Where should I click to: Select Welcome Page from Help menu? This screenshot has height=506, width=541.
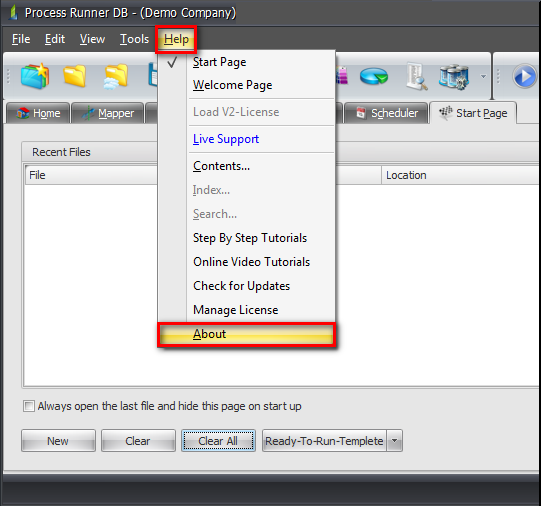coord(246,85)
